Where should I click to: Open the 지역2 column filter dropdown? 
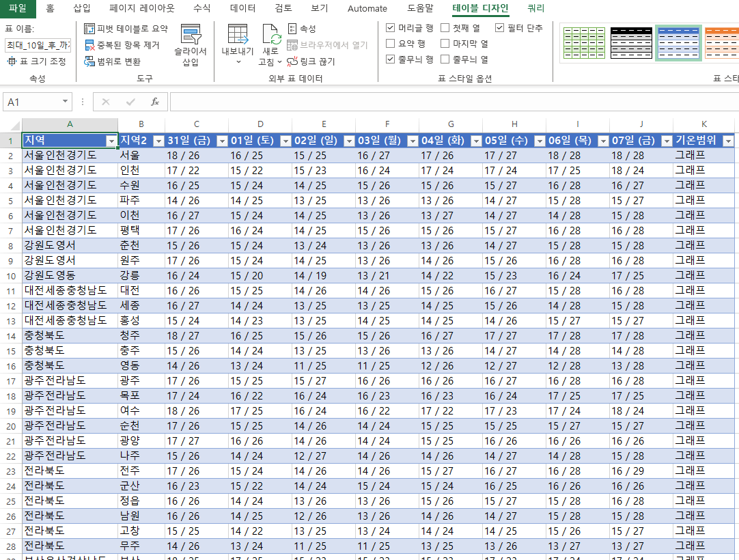click(x=159, y=141)
